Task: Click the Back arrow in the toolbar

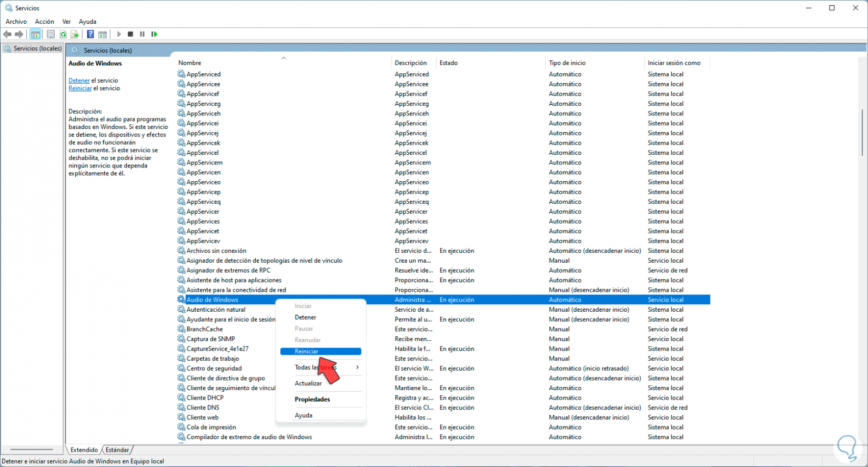Action: pos(7,34)
